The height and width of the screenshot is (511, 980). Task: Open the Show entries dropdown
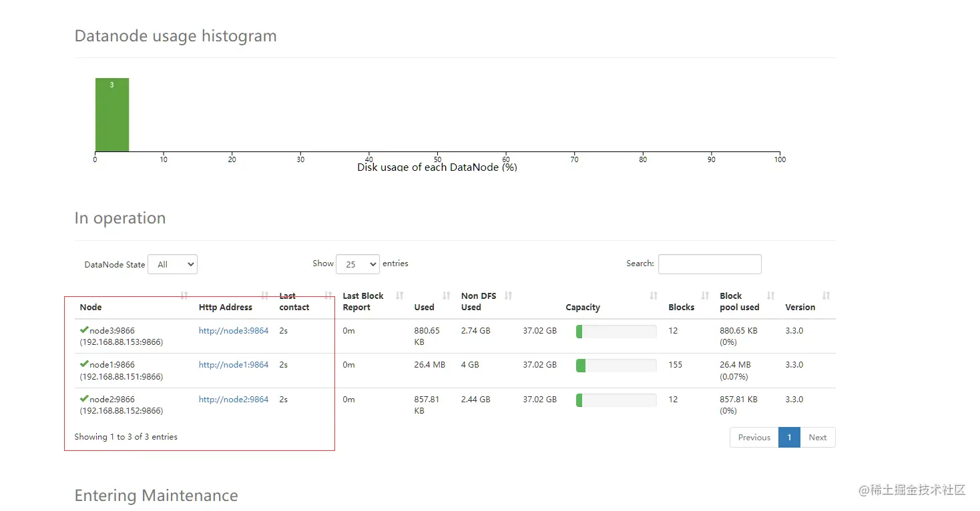pos(358,264)
